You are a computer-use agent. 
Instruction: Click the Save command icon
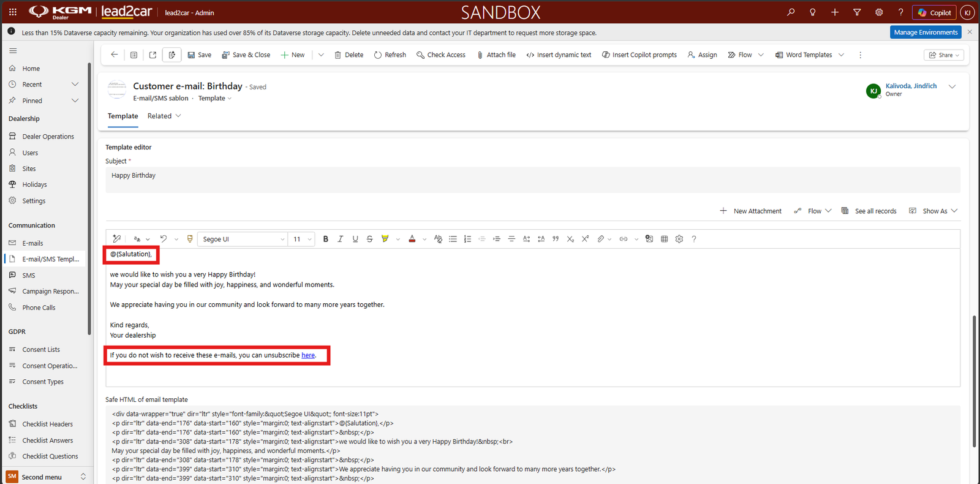pos(191,55)
